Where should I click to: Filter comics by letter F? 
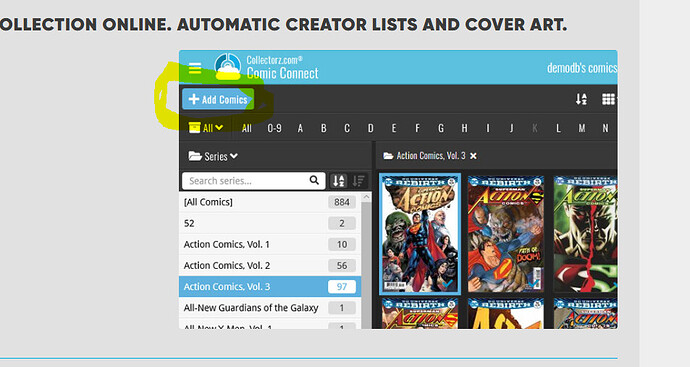click(417, 128)
